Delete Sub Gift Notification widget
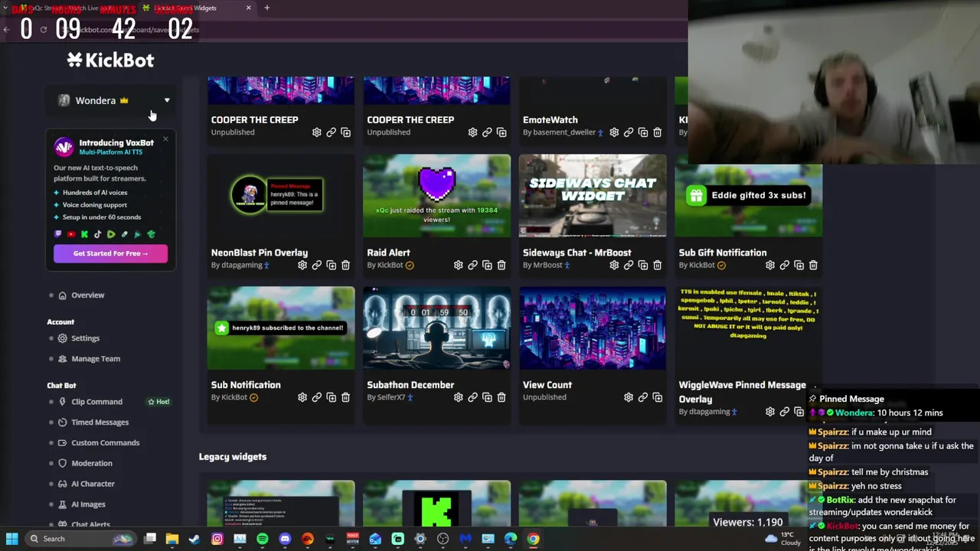980x551 pixels. (813, 265)
